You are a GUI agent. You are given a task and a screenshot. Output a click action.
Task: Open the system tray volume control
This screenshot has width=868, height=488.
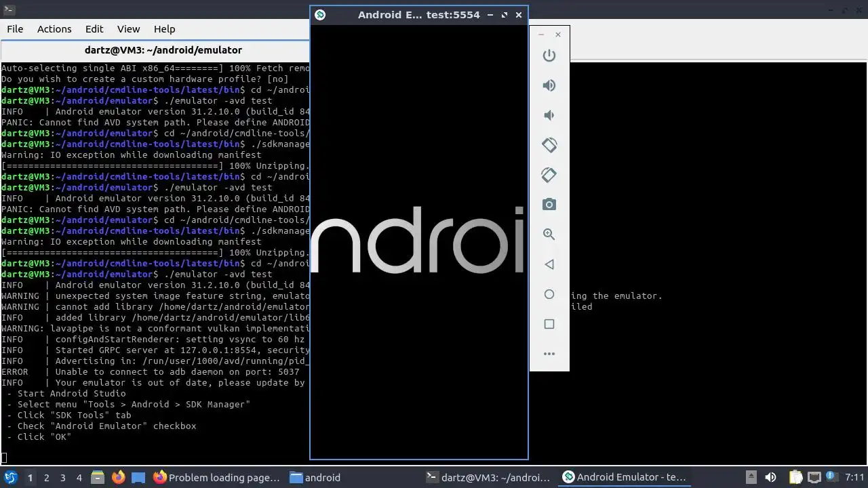770,477
